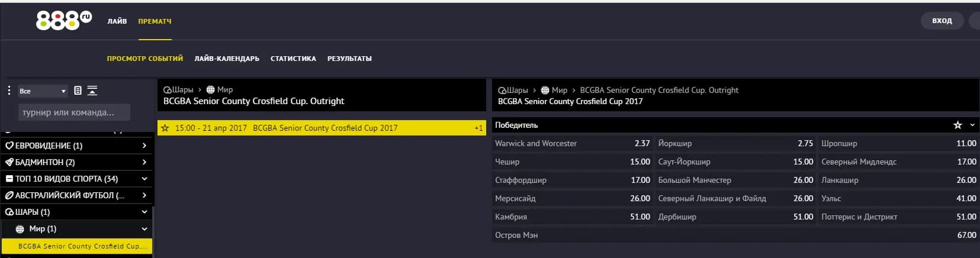Bet on Мерсисайд at 26.00
This screenshot has height=258, width=980.
[x=573, y=198]
